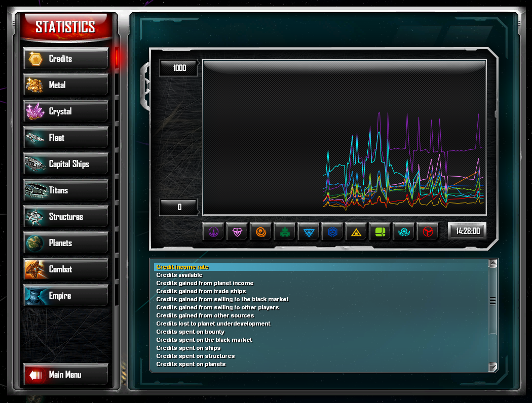This screenshot has width=532, height=403.
Task: Open the Titans statistics category
Action: click(x=66, y=190)
